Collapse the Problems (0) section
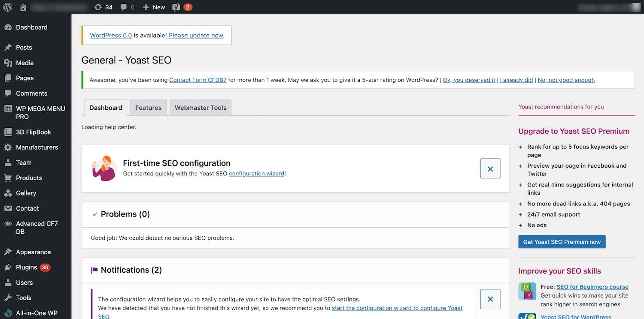Image resolution: width=644 pixels, height=319 pixels. pyautogui.click(x=295, y=214)
